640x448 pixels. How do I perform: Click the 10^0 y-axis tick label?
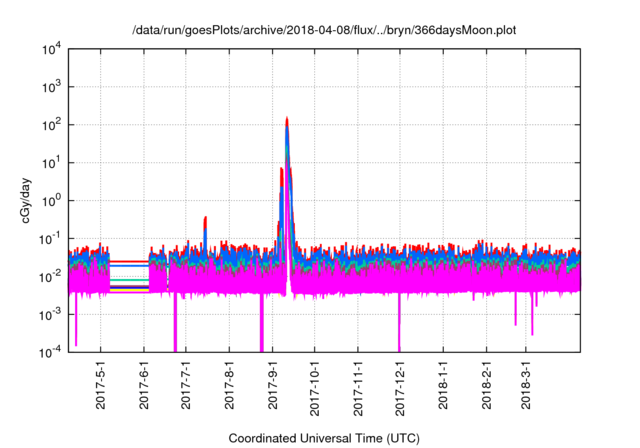51,200
